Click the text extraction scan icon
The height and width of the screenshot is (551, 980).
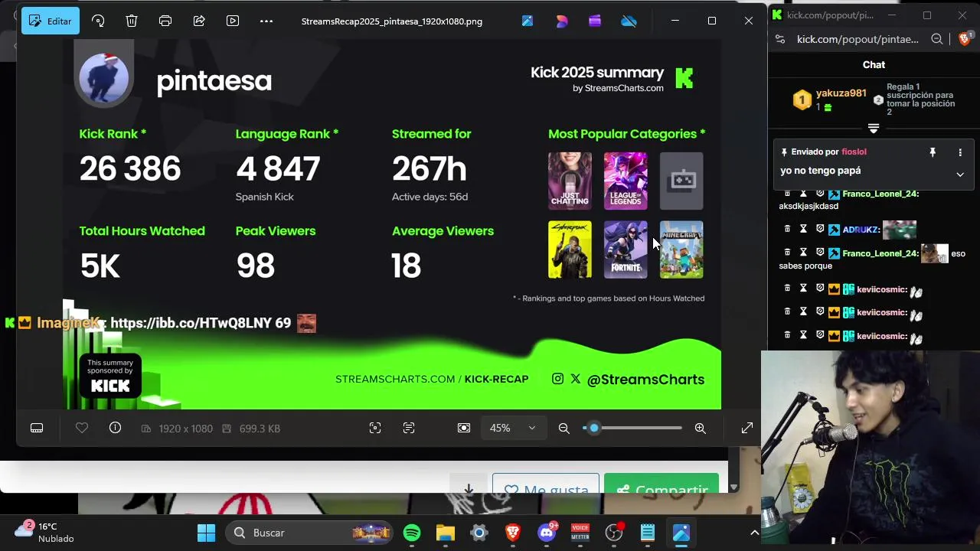click(x=409, y=428)
